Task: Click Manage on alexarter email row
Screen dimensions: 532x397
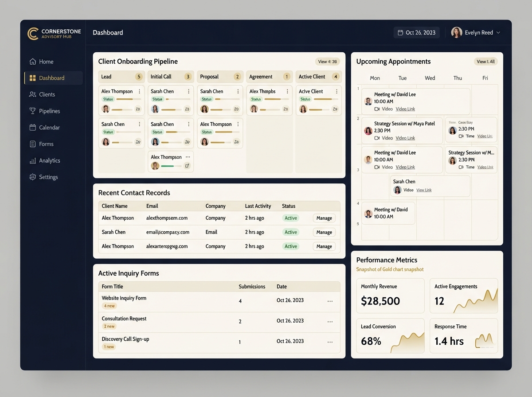Action: [x=324, y=246]
